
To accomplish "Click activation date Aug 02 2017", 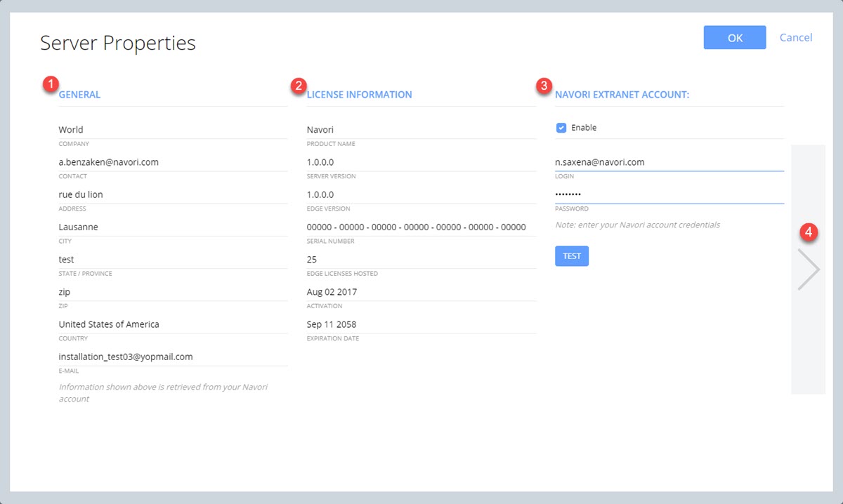I will 332,292.
